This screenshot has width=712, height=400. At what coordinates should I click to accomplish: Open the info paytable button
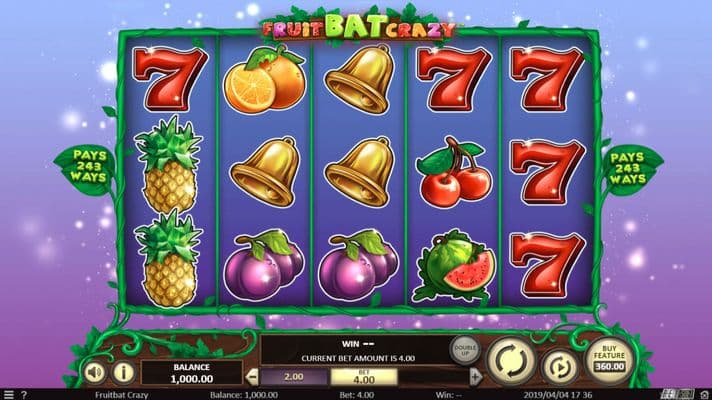(x=123, y=373)
